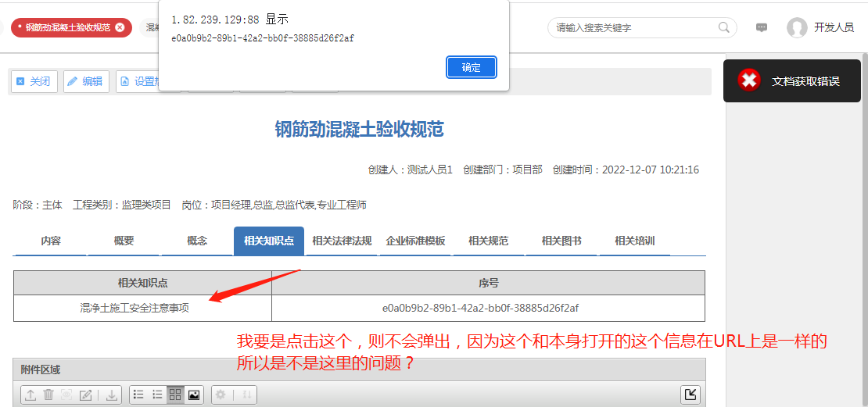Click the edit pencil attachment icon

(x=85, y=395)
